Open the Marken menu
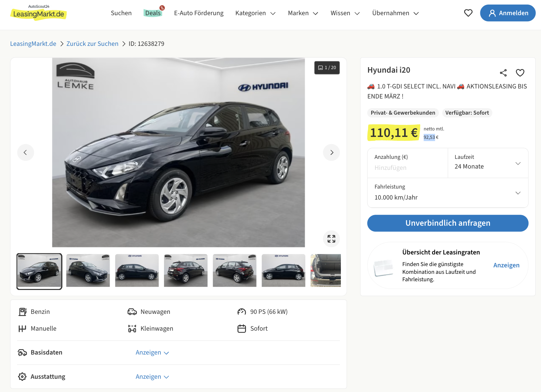 pyautogui.click(x=303, y=13)
